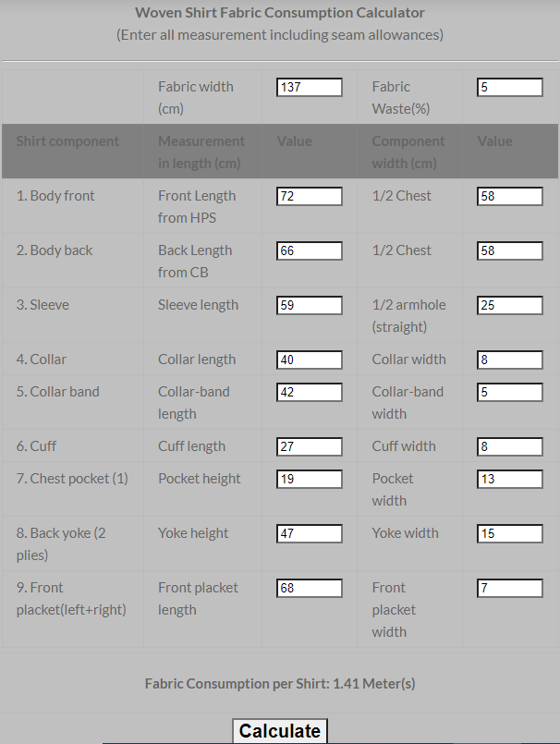Select the 1/2 armhole straight field
The image size is (560, 744).
pyautogui.click(x=510, y=306)
